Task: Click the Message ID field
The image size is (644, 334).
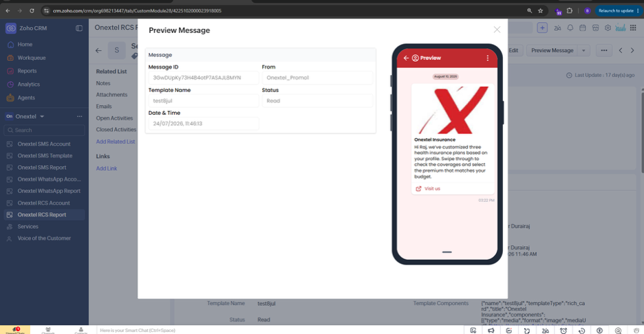Action: 204,78
